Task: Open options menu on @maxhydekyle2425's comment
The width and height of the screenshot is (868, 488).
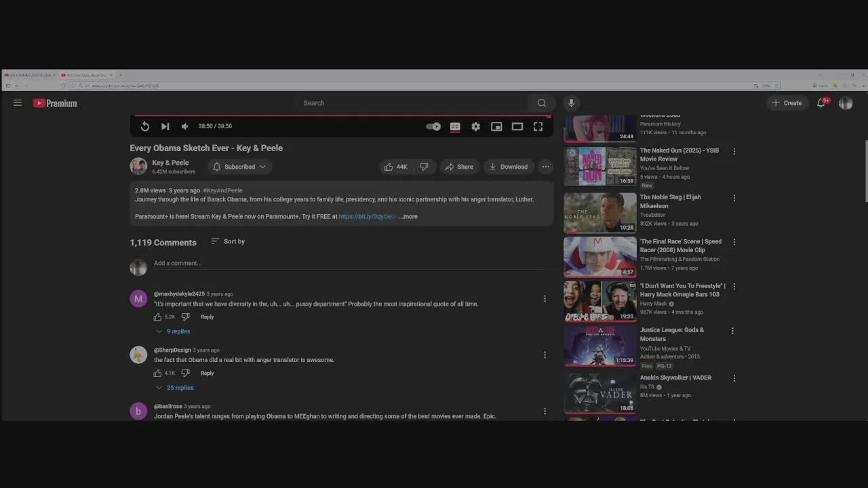Action: [x=545, y=299]
